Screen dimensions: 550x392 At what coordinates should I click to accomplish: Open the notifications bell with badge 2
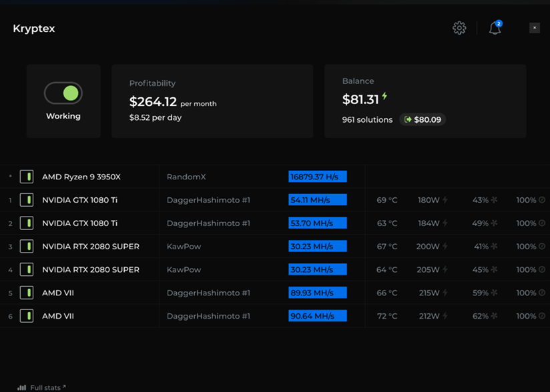click(495, 28)
